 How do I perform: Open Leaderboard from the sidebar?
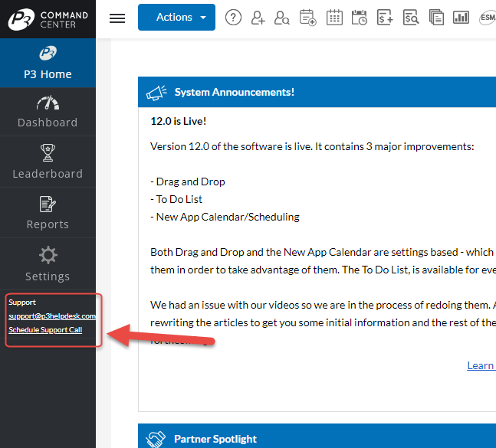click(48, 162)
